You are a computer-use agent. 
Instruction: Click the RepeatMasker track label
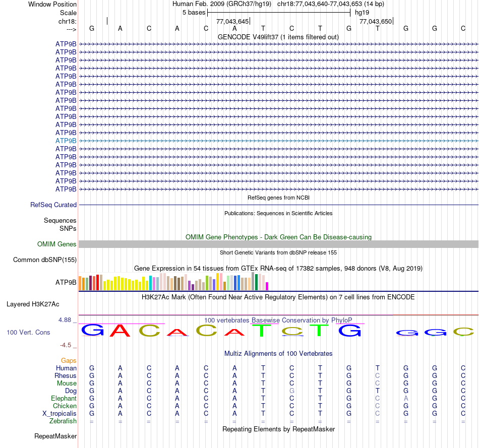coord(55,436)
